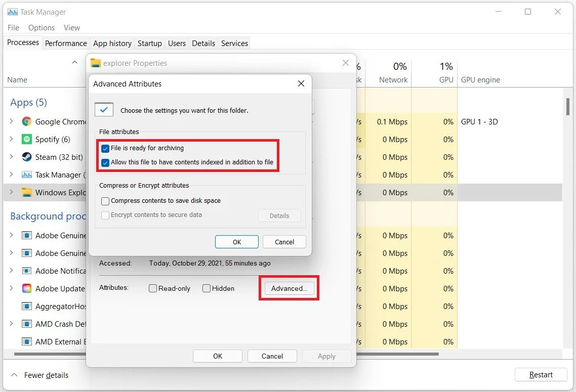The height and width of the screenshot is (392, 576).
Task: Expand the Google Chrome process group
Action: click(x=11, y=121)
